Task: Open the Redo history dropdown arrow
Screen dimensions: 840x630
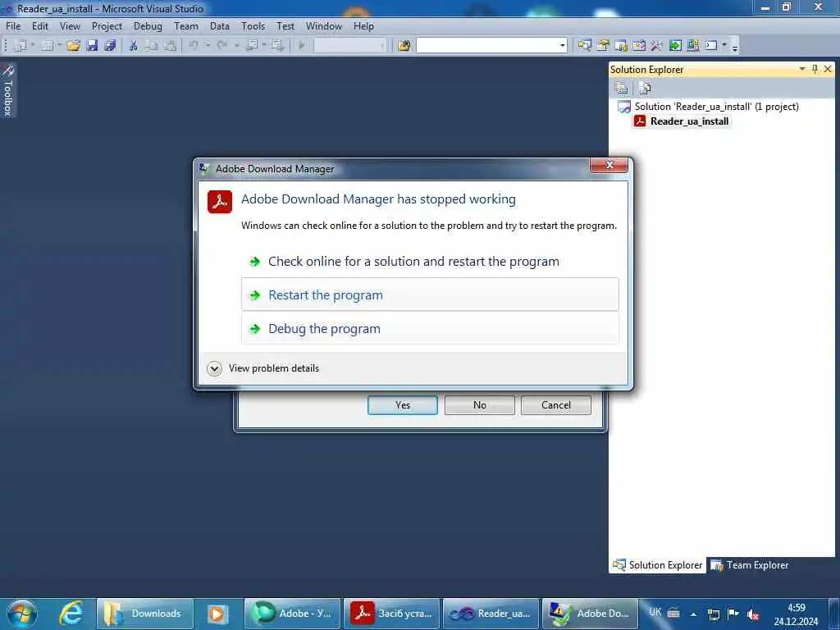Action: tap(236, 46)
